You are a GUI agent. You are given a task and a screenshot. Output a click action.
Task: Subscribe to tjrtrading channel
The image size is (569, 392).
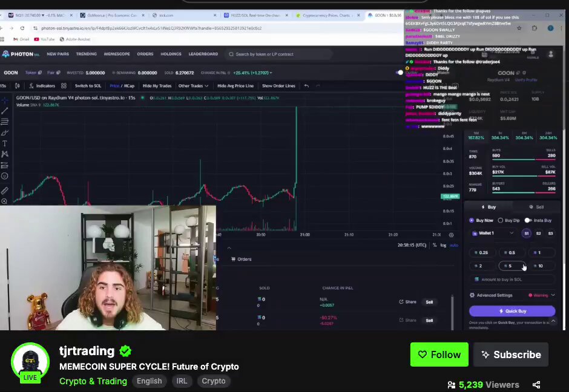click(511, 354)
